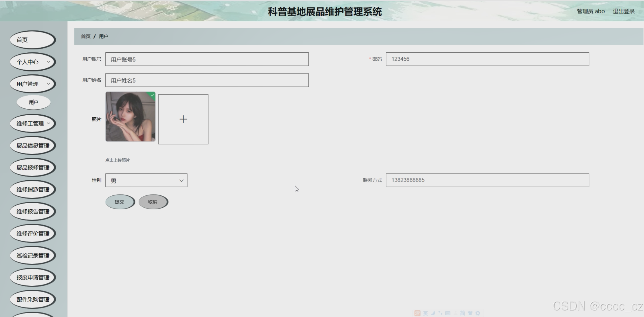Open 展品报修管理 in sidebar

tap(33, 167)
